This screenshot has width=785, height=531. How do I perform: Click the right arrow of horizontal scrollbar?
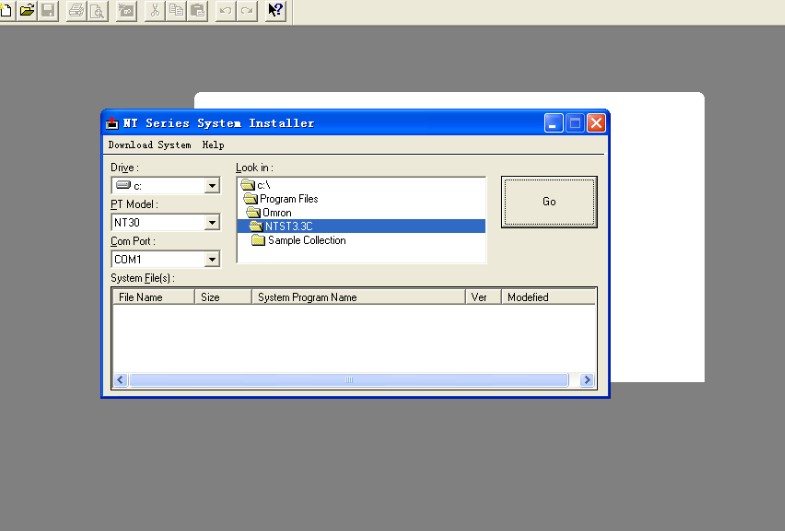point(587,380)
